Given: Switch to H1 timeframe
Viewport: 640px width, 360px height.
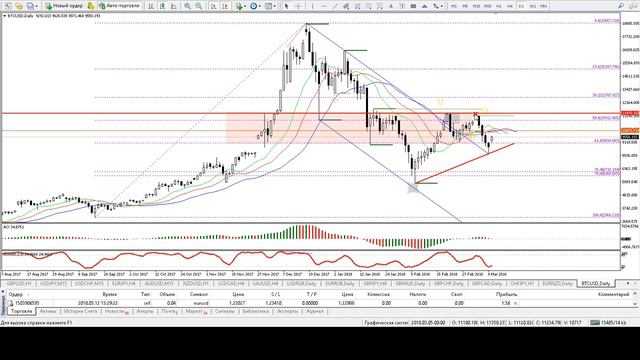Looking at the screenshot, I should tap(499, 6).
